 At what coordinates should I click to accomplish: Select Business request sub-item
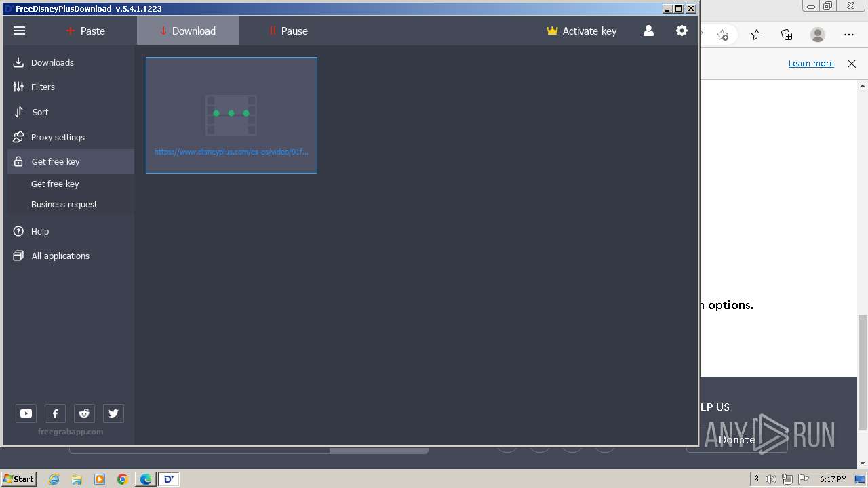point(64,204)
